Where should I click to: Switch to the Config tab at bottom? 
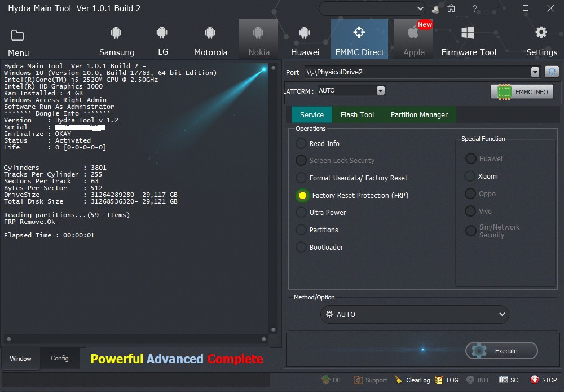click(60, 358)
